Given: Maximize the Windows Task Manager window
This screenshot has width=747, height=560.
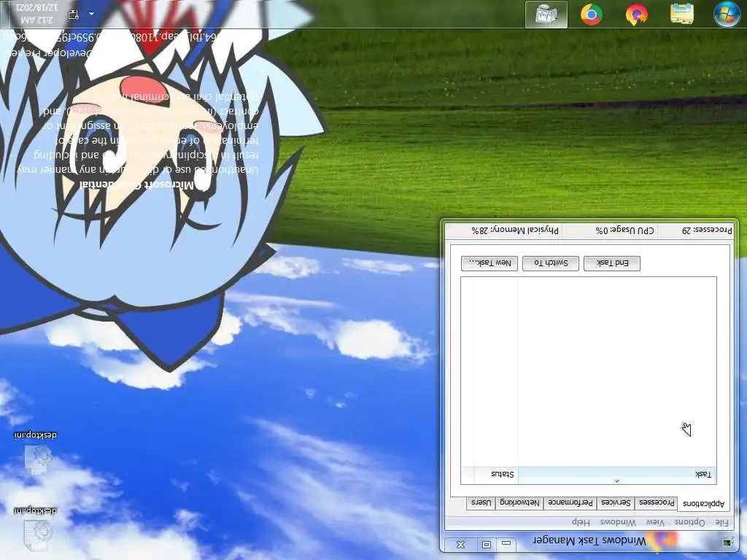Looking at the screenshot, I should 486,543.
